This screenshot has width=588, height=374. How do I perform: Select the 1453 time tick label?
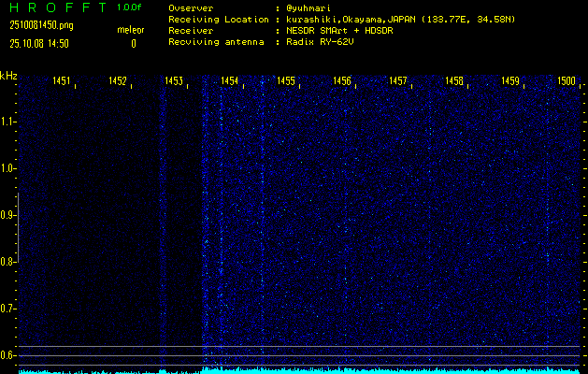click(x=174, y=82)
